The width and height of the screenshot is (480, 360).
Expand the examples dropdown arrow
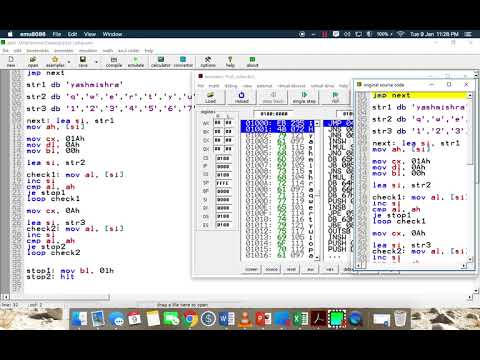coord(69,62)
